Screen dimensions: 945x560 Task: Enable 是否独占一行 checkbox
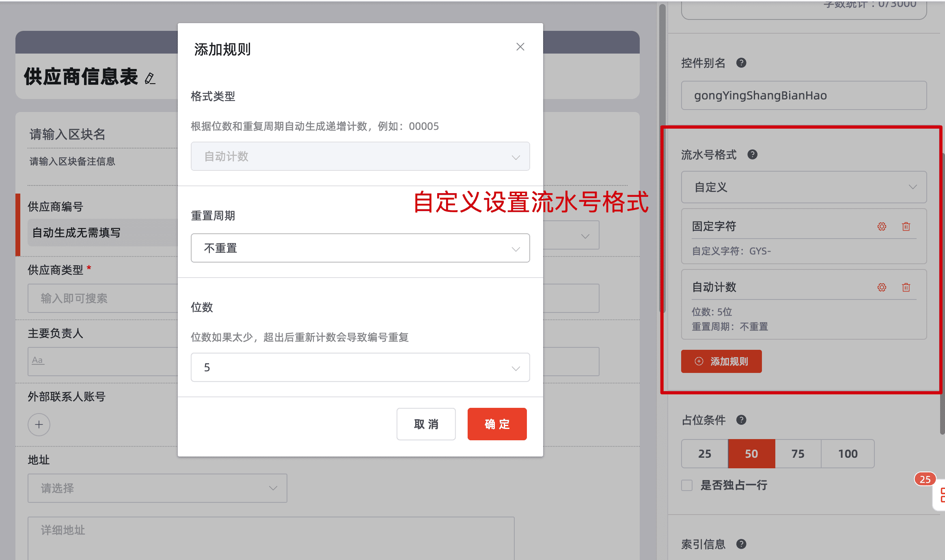687,485
